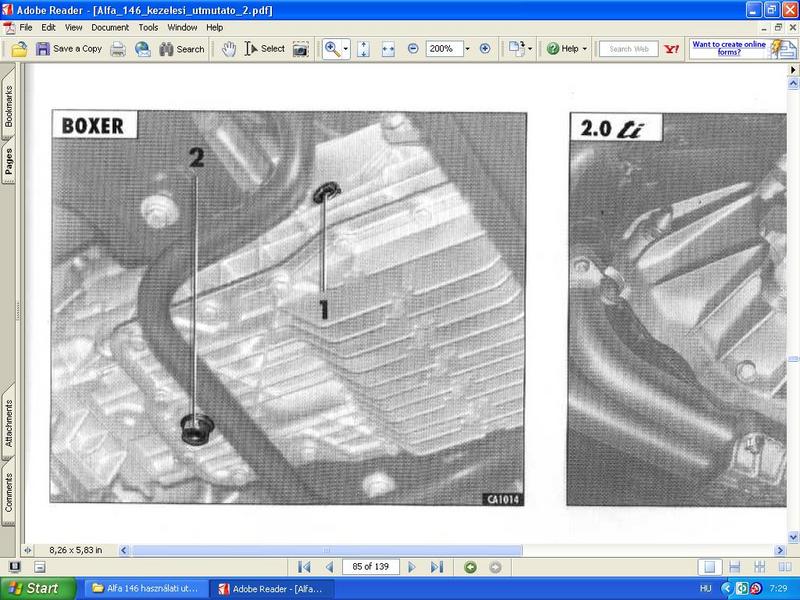The height and width of the screenshot is (600, 800).
Task: Click the hide toolbars icon in status bar
Action: [x=40, y=567]
